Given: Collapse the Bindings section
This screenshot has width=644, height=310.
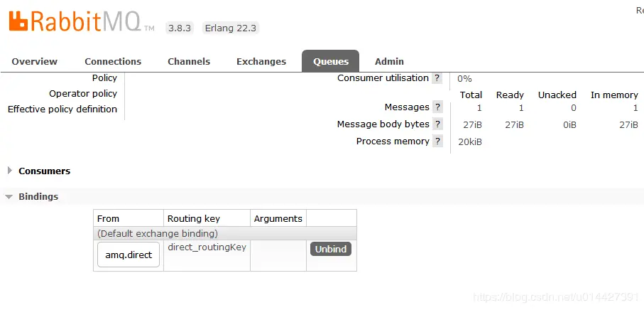Looking at the screenshot, I should pyautogui.click(x=38, y=197).
